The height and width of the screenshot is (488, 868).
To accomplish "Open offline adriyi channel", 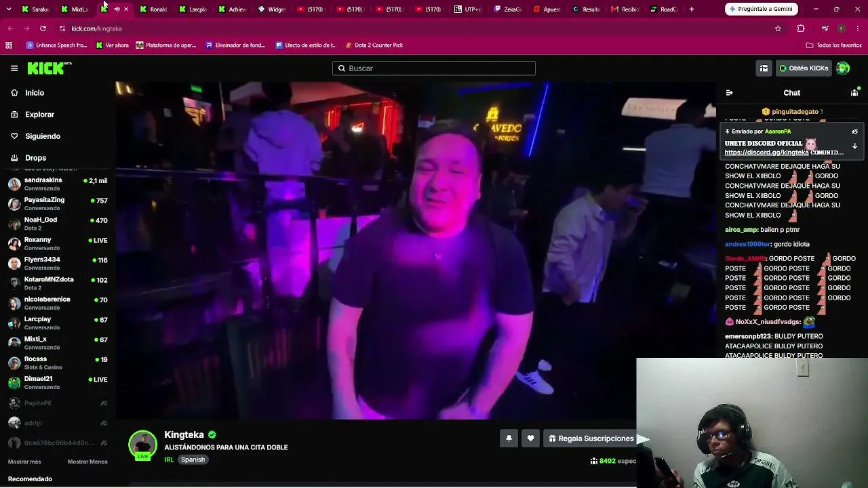I will [58, 423].
